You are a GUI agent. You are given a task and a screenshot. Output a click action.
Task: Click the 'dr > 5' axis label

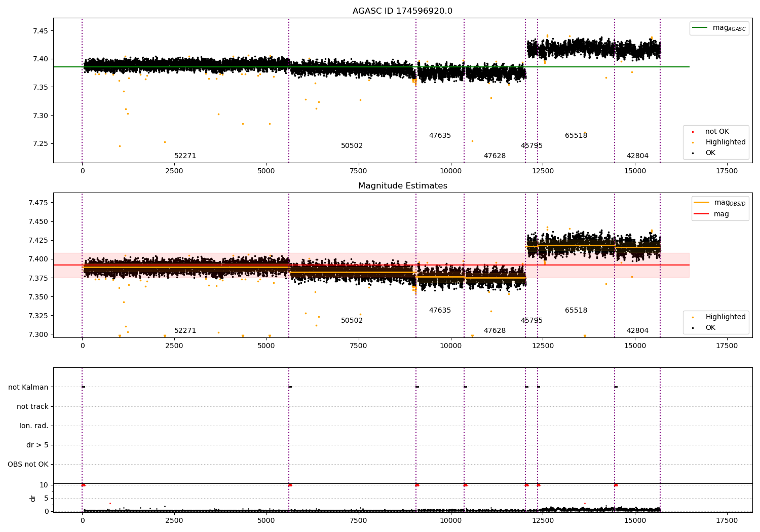pyautogui.click(x=37, y=445)
